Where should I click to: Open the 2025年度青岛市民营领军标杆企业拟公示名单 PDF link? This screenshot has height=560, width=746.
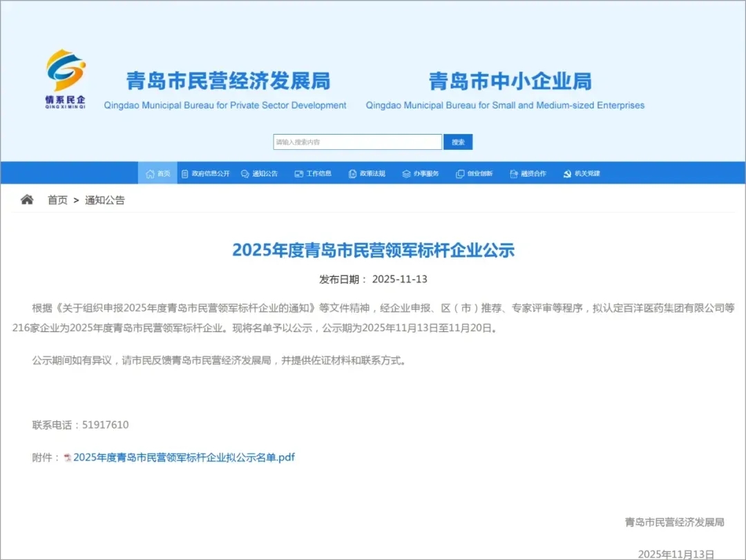coord(184,457)
